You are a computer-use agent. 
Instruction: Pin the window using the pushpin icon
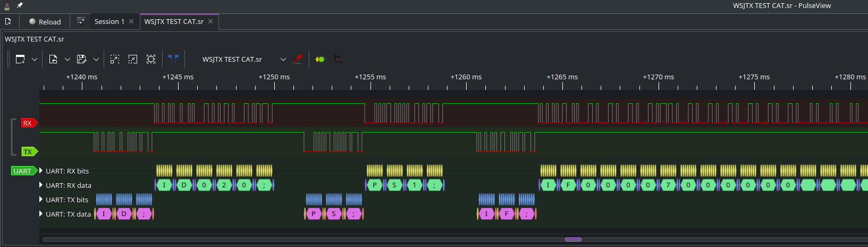click(x=20, y=5)
